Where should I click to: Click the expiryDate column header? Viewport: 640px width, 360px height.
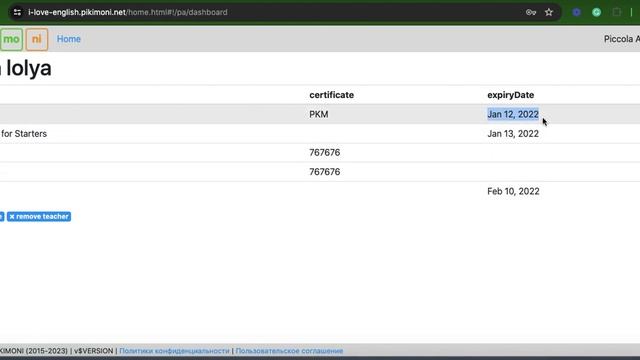[x=511, y=95]
